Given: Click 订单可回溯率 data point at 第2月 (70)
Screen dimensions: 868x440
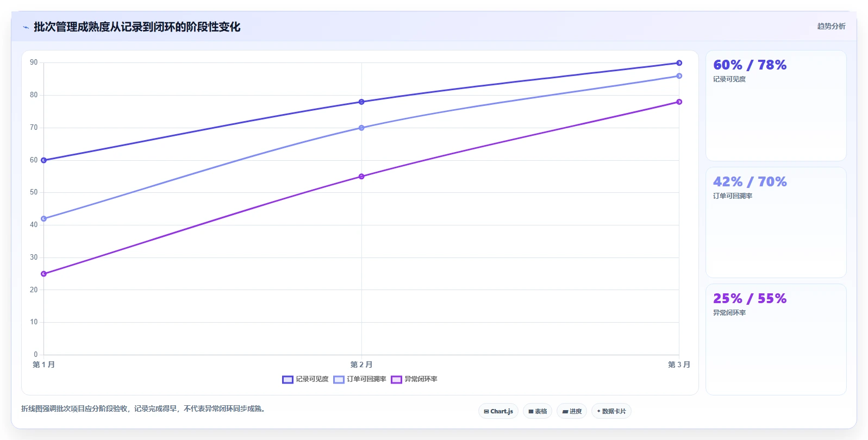Looking at the screenshot, I should click(x=361, y=128).
